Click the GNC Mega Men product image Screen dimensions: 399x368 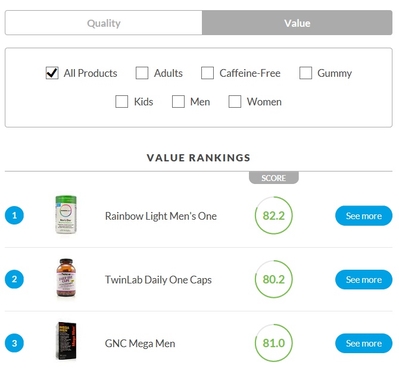pyautogui.click(x=66, y=341)
